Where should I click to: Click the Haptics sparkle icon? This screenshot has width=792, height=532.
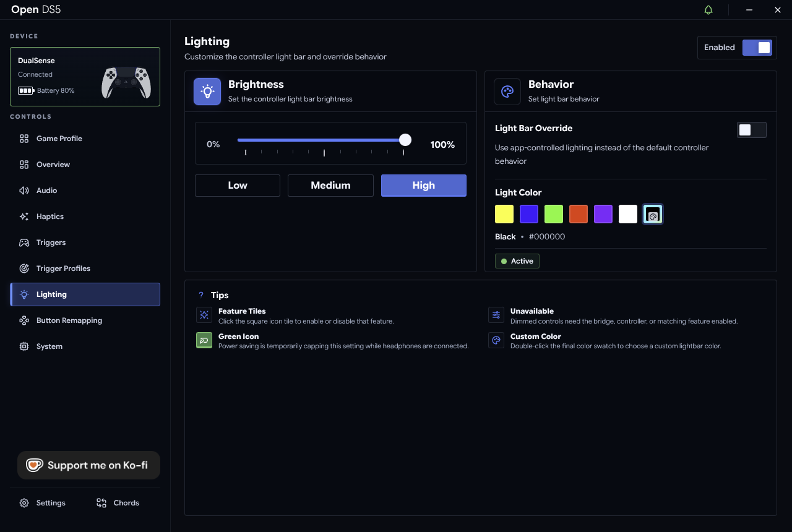click(24, 217)
